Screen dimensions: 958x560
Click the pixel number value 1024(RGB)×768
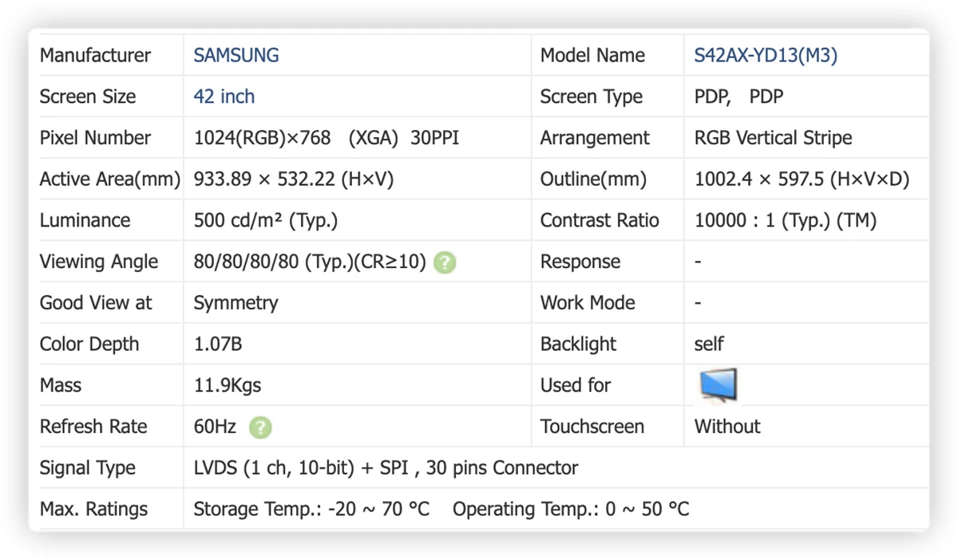(262, 138)
